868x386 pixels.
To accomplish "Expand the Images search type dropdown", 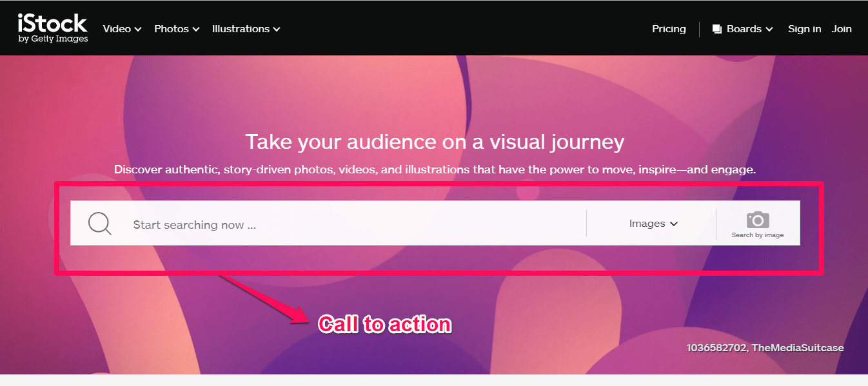I will point(653,224).
